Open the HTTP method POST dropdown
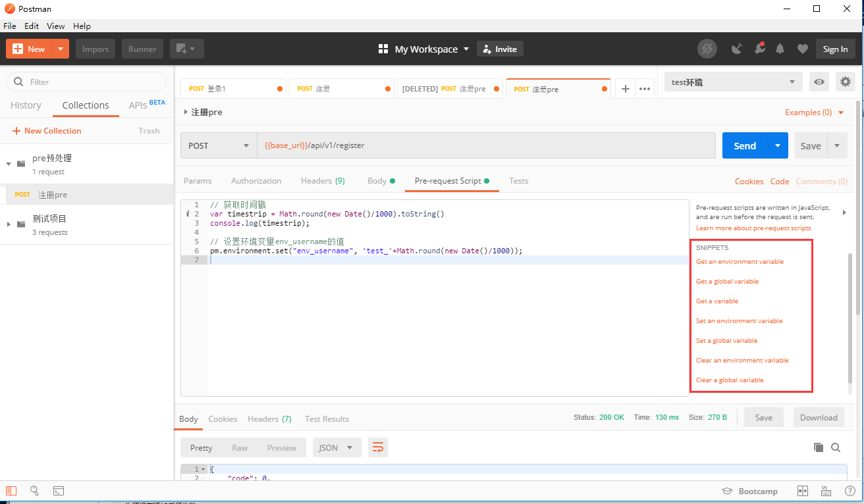This screenshot has width=864, height=504. pyautogui.click(x=219, y=145)
